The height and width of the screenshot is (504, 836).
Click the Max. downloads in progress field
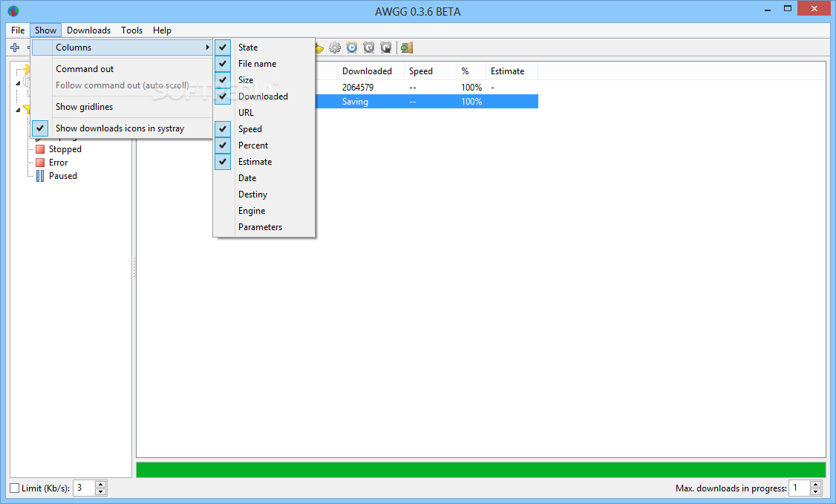[x=799, y=488]
